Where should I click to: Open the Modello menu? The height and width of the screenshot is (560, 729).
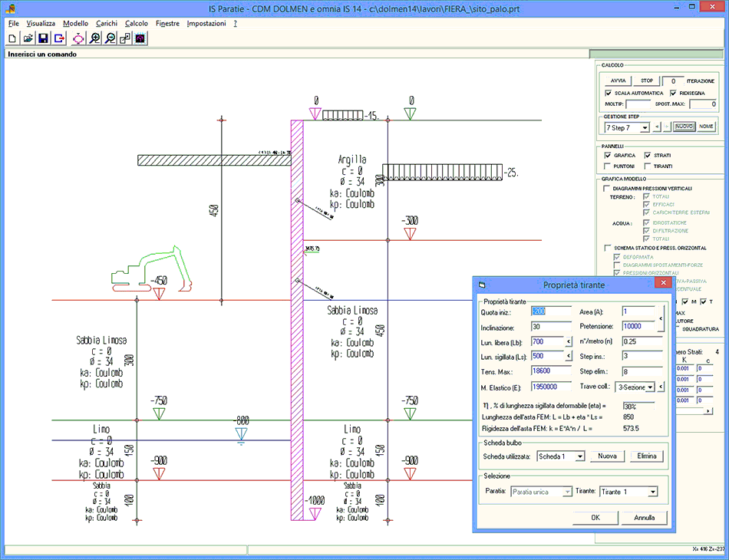pos(75,24)
